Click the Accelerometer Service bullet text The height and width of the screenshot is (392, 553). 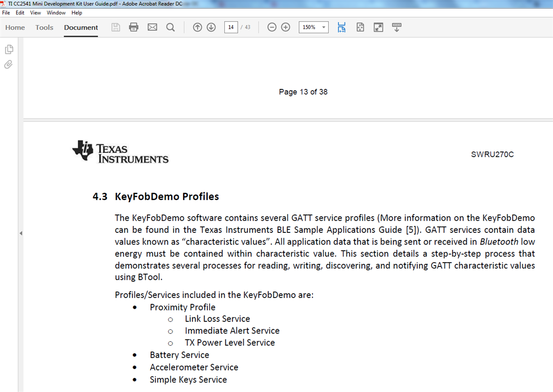pos(194,367)
